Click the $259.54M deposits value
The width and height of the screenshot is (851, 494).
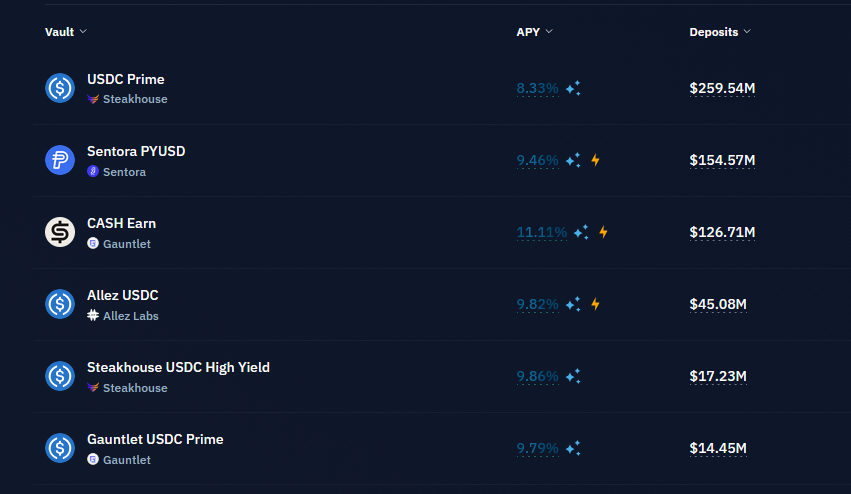(x=722, y=88)
